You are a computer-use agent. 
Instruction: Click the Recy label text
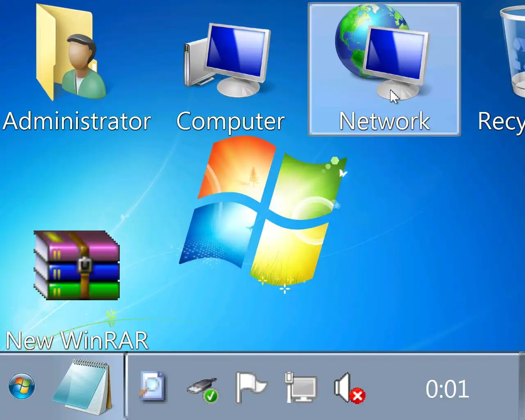point(501,122)
